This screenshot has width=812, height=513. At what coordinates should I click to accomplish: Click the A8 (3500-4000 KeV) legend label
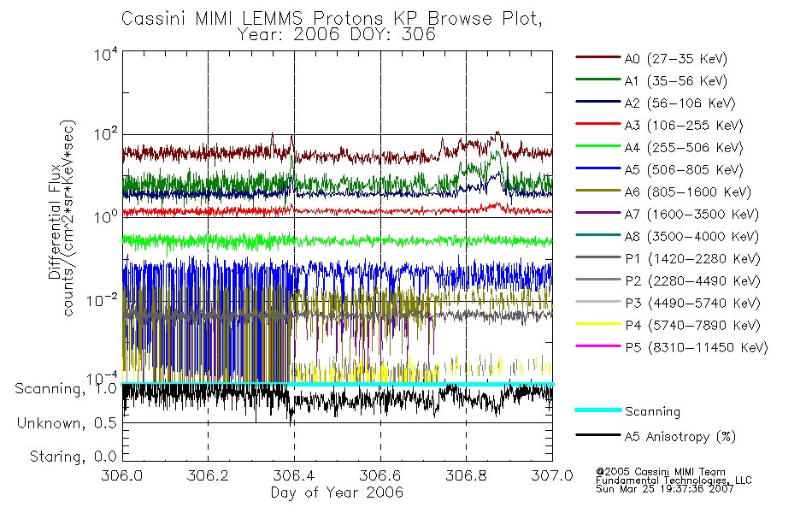(x=691, y=236)
